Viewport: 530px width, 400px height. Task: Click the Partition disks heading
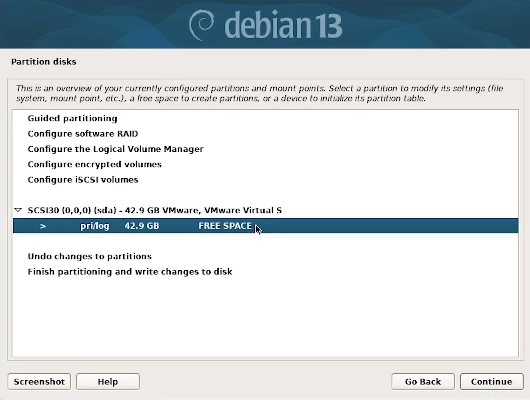44,62
